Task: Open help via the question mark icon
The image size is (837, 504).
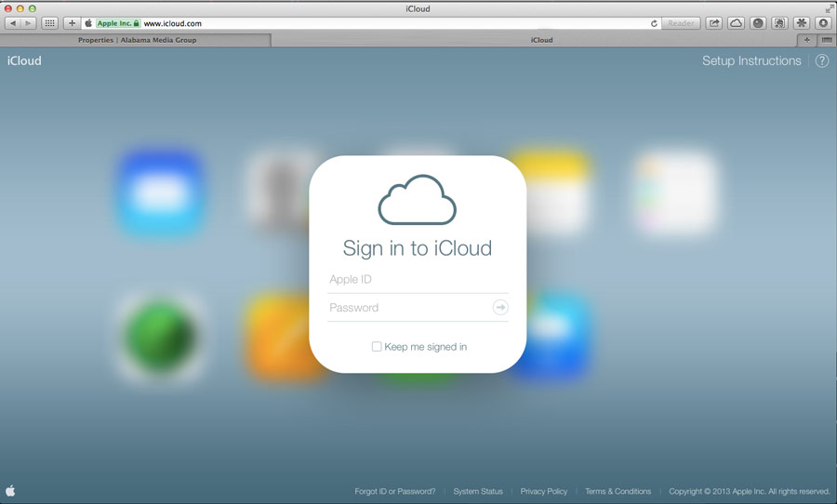Action: point(822,60)
